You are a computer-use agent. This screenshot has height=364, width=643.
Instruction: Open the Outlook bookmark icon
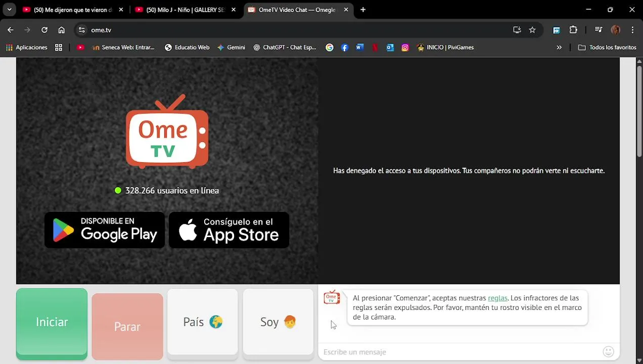click(x=390, y=48)
